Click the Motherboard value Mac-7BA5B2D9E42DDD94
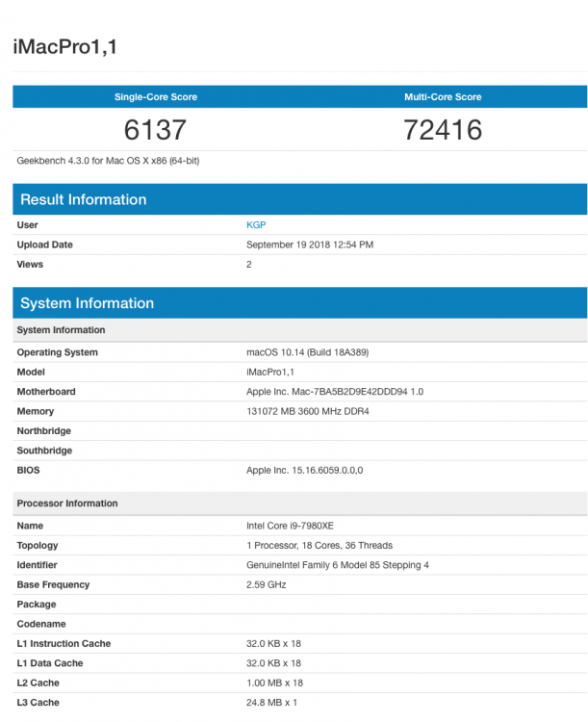The image size is (588, 722). coord(335,392)
